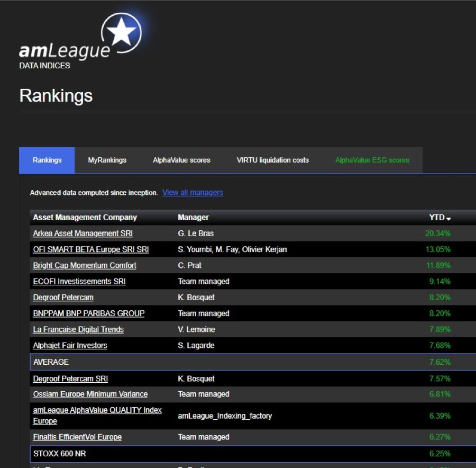Click the amLeague star logo
The image size is (476, 468).
122,33
